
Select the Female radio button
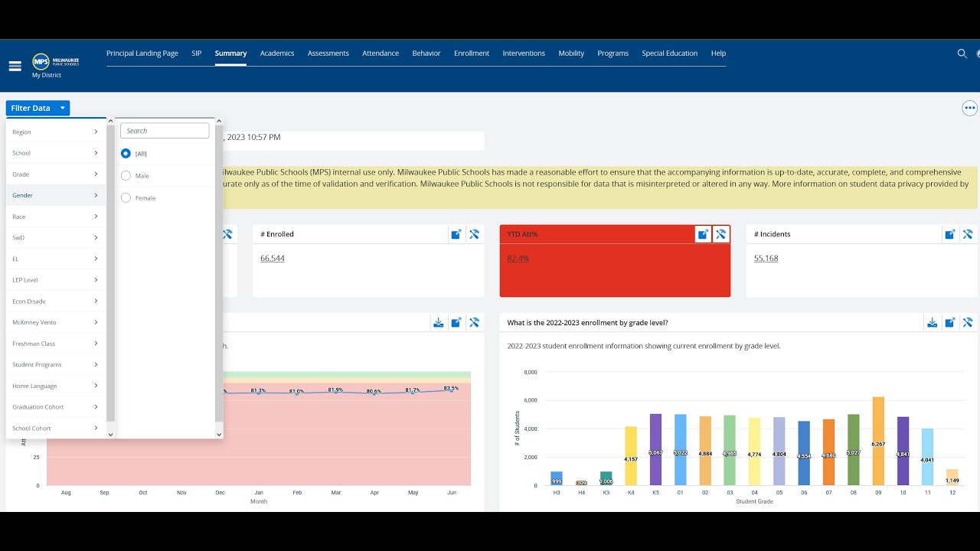(x=126, y=198)
